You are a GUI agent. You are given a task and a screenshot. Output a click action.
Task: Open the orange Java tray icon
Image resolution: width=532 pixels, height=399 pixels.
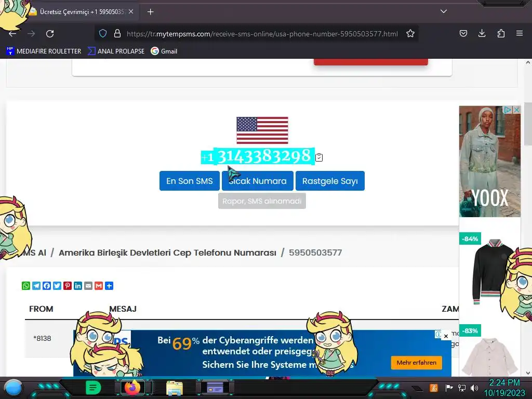pyautogui.click(x=434, y=388)
